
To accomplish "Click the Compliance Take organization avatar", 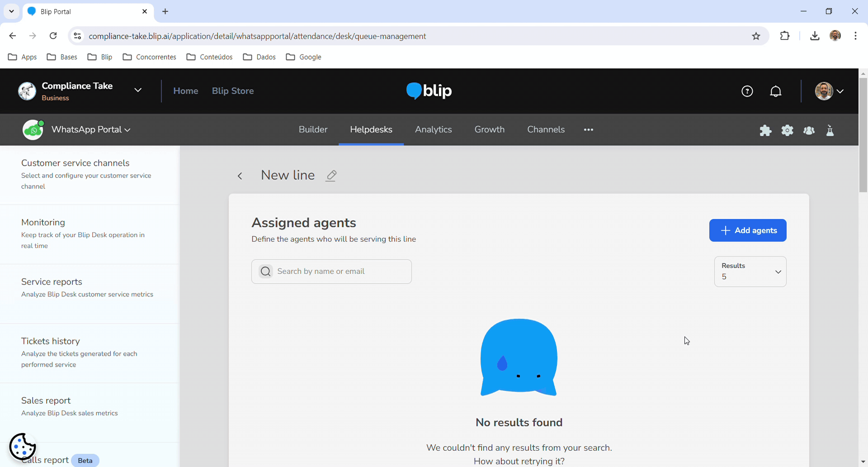I will click(x=27, y=91).
